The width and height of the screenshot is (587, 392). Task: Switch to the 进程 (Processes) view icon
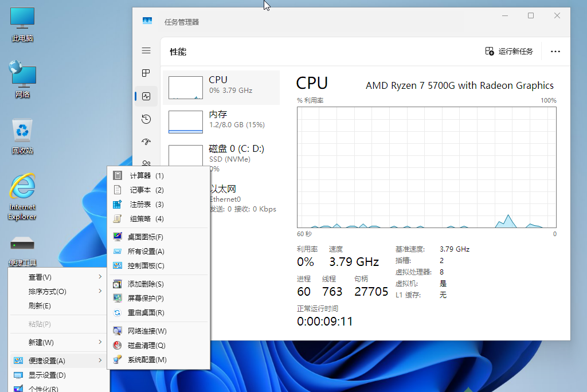tap(146, 73)
